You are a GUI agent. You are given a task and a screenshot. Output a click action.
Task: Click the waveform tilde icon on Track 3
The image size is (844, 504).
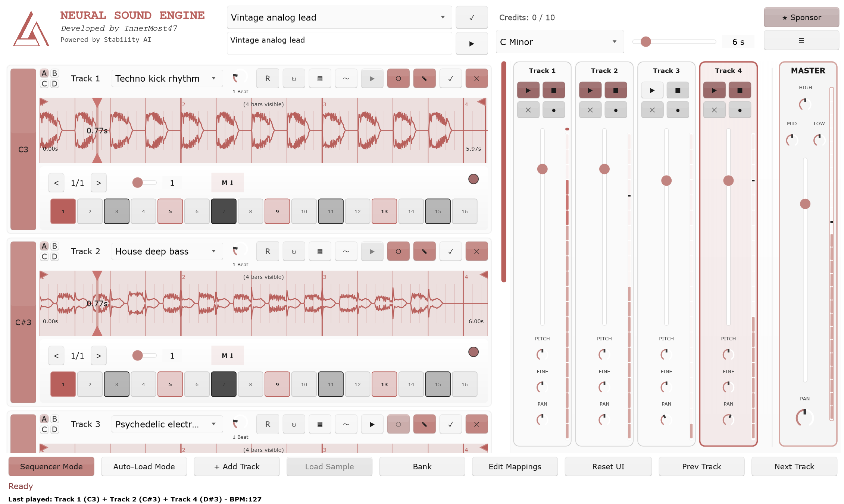coord(346,424)
